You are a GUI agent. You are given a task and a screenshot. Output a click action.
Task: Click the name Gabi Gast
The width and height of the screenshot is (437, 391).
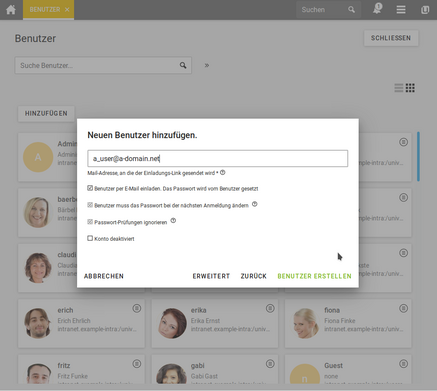(204, 376)
